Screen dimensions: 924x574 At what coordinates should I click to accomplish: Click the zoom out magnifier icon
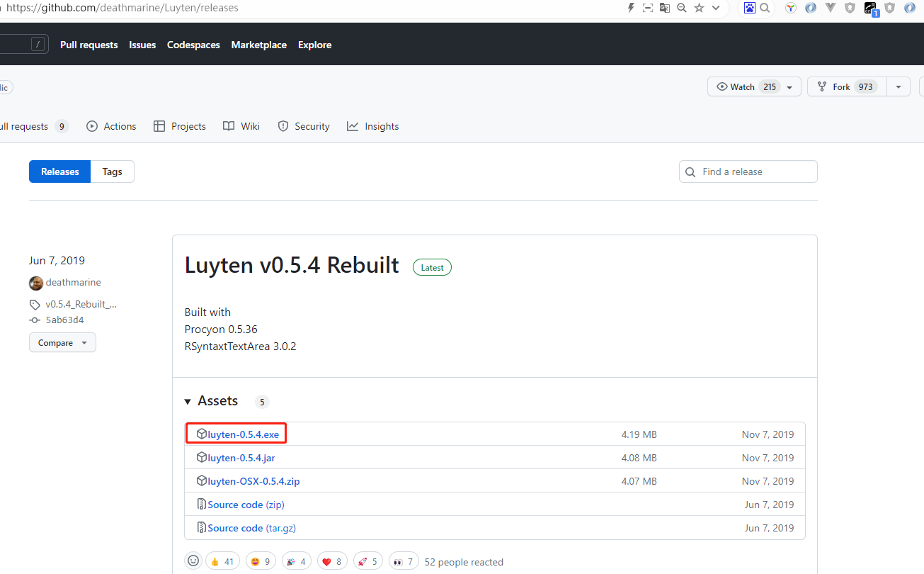pos(682,8)
